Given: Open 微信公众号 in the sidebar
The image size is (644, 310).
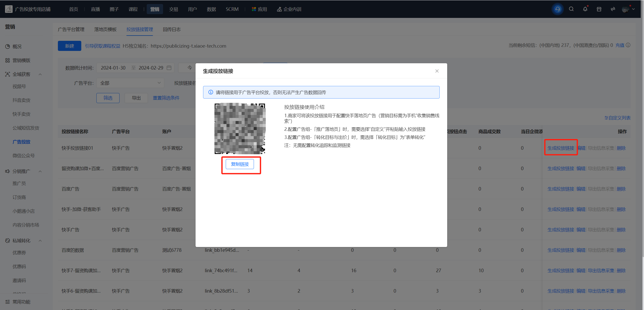Looking at the screenshot, I should tap(24, 156).
